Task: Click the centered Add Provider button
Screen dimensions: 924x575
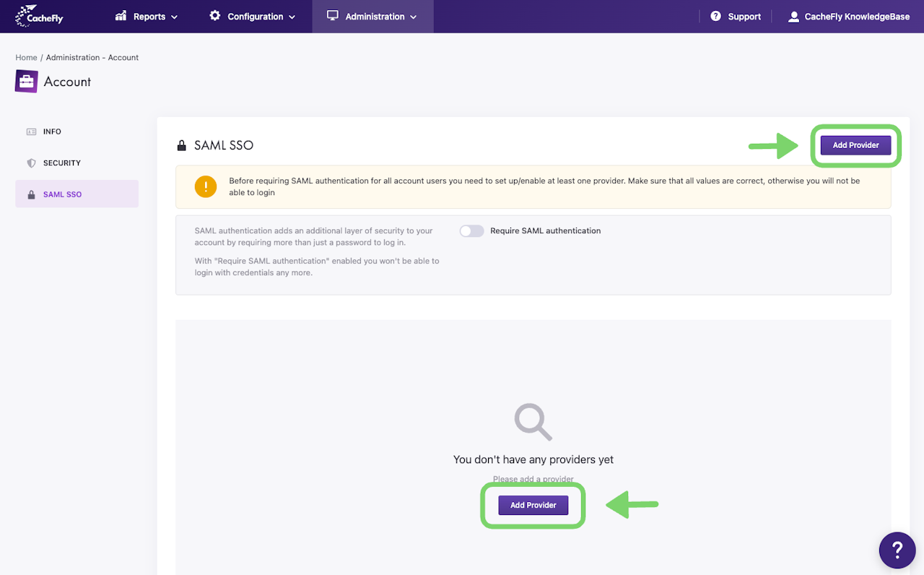Action: 533,505
